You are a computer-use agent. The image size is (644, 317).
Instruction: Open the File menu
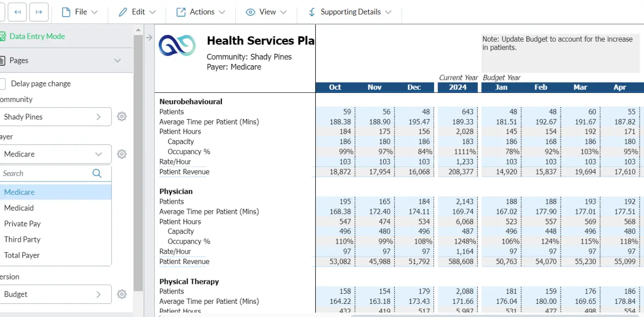tap(79, 12)
